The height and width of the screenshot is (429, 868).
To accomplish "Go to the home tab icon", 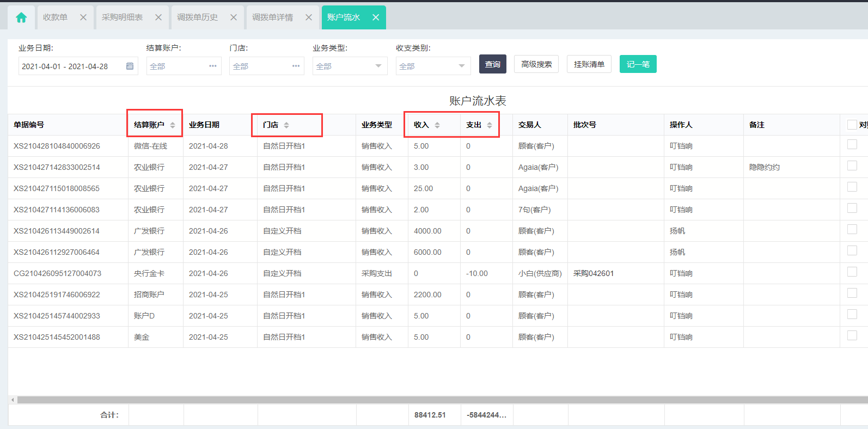I will [21, 17].
